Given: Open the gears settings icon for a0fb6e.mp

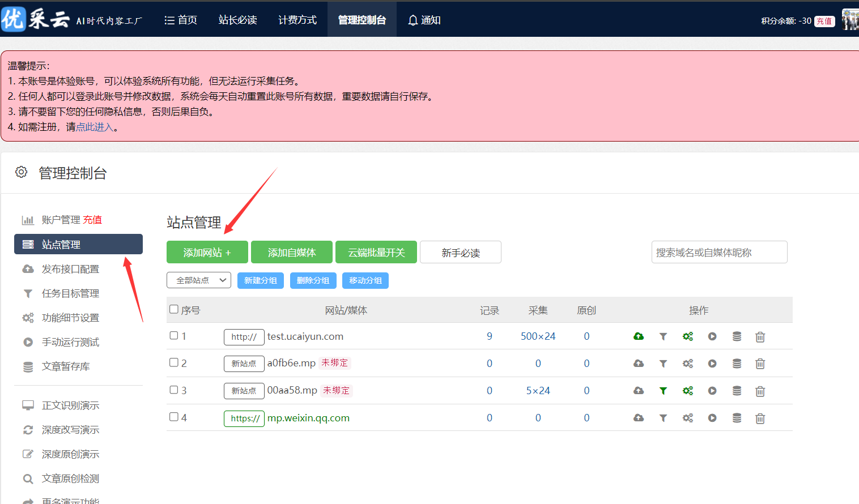Looking at the screenshot, I should (687, 364).
